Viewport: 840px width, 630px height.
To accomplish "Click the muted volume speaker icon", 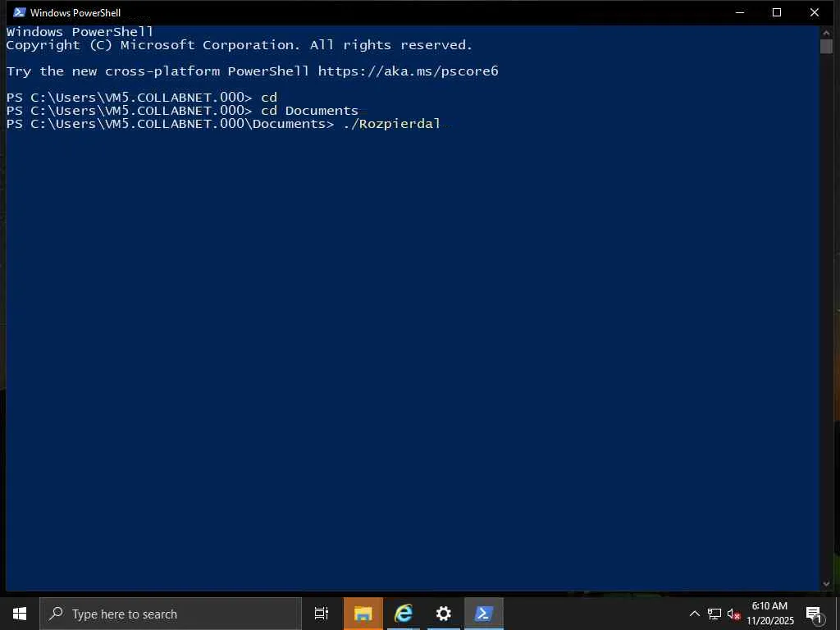I will point(733,614).
